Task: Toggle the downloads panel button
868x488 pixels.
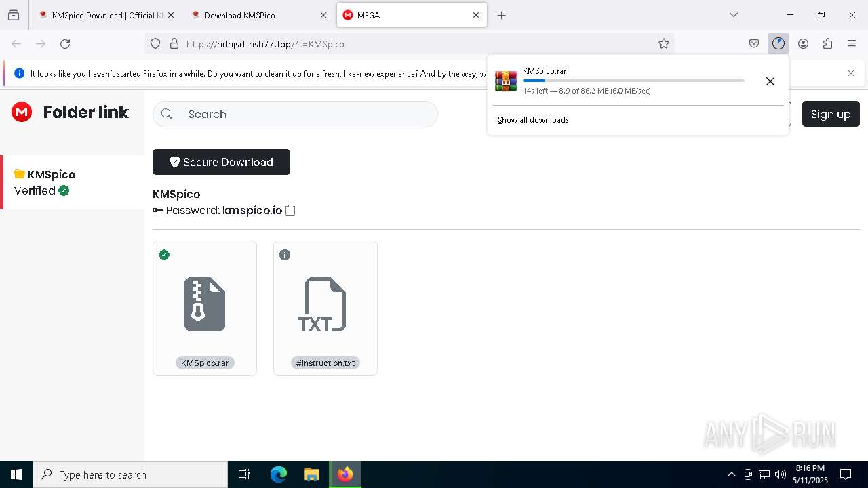Action: pos(778,44)
